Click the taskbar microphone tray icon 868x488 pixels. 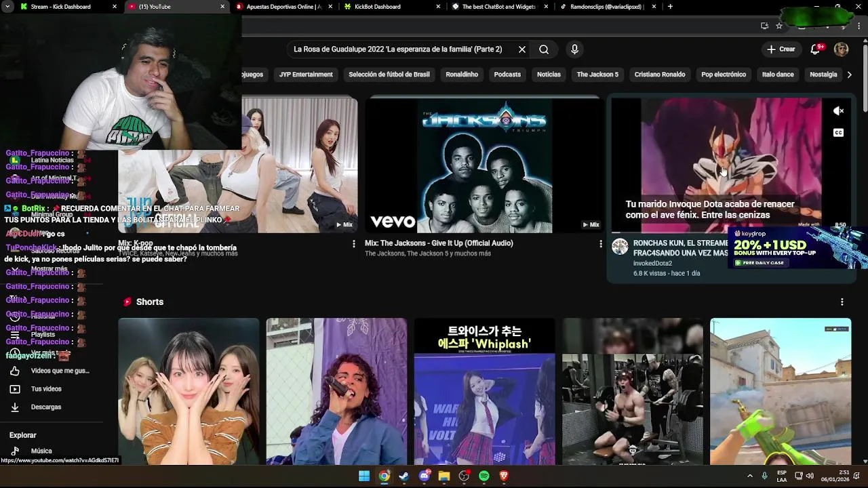(764, 476)
